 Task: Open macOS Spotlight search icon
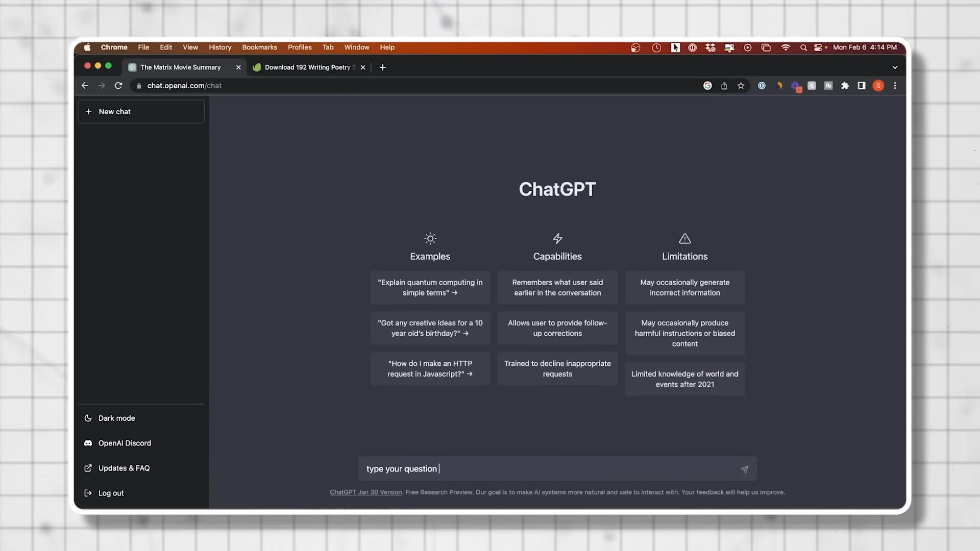click(803, 47)
